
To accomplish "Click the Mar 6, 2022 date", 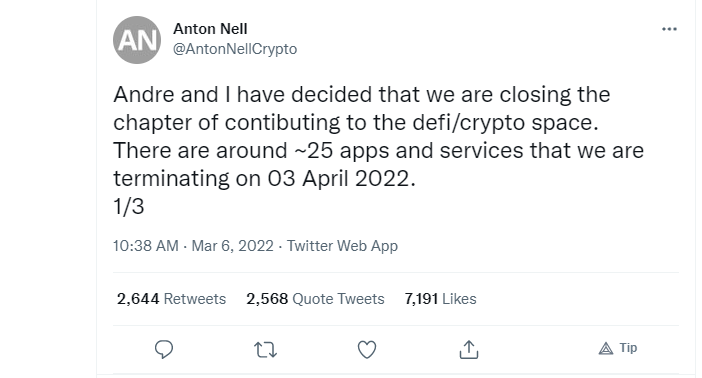I will pyautogui.click(x=232, y=246).
